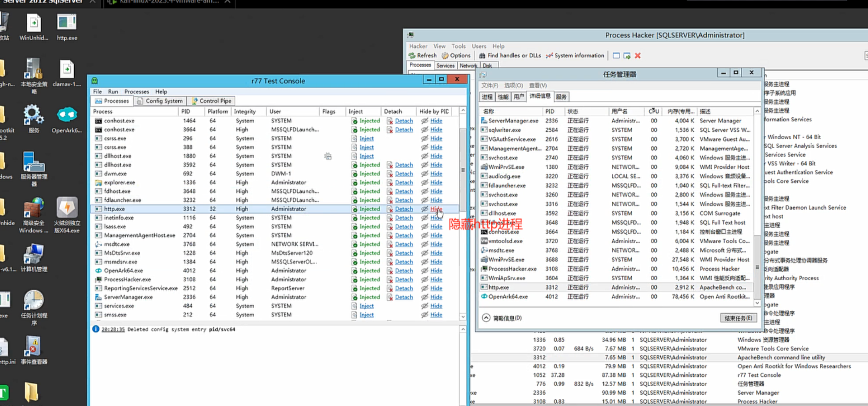
Task: Switch to the Config System tab
Action: point(160,101)
